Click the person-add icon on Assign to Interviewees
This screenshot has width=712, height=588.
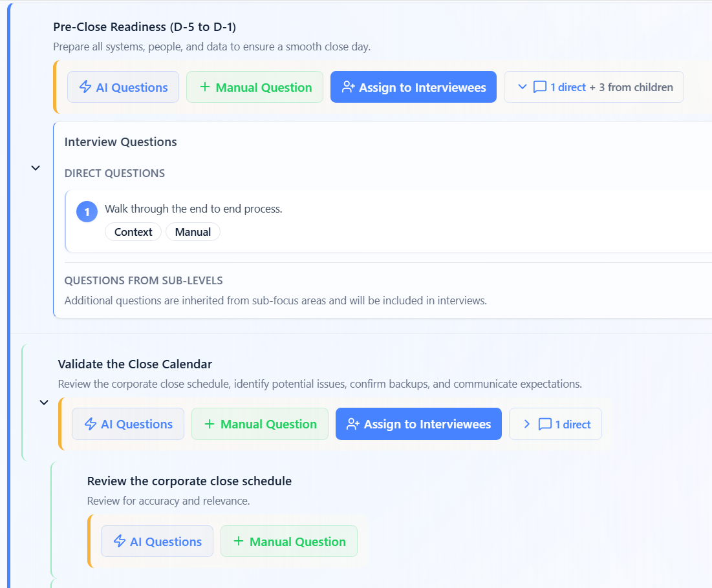pos(348,87)
